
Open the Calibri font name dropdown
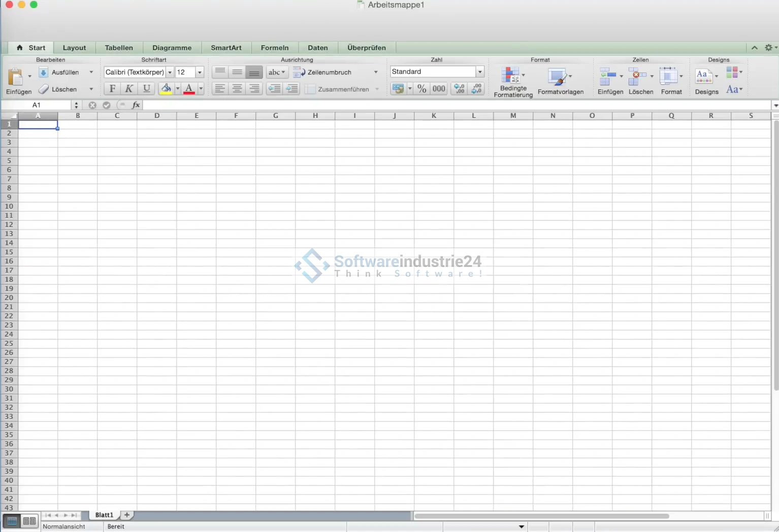point(170,72)
